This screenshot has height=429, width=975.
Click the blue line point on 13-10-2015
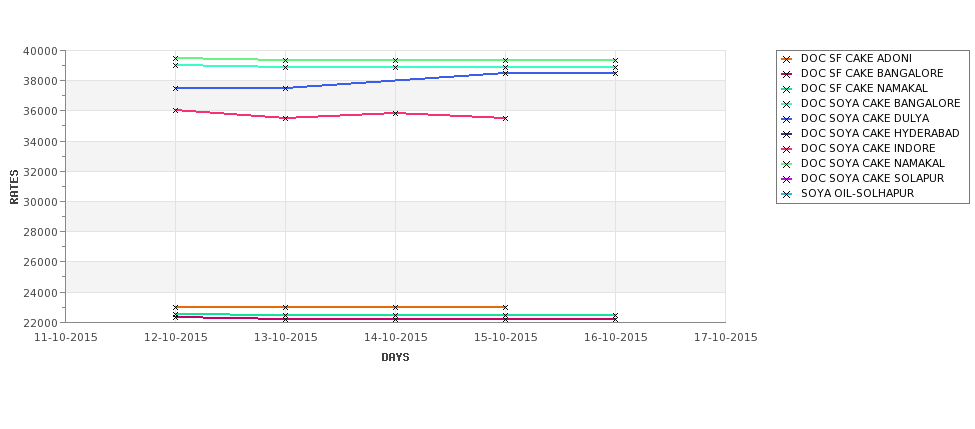(285, 88)
